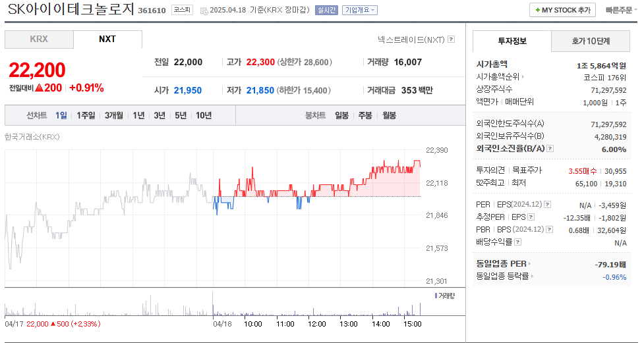The height and width of the screenshot is (343, 644).
Task: Click the 10:00 time marker on chart
Action: pyautogui.click(x=253, y=324)
